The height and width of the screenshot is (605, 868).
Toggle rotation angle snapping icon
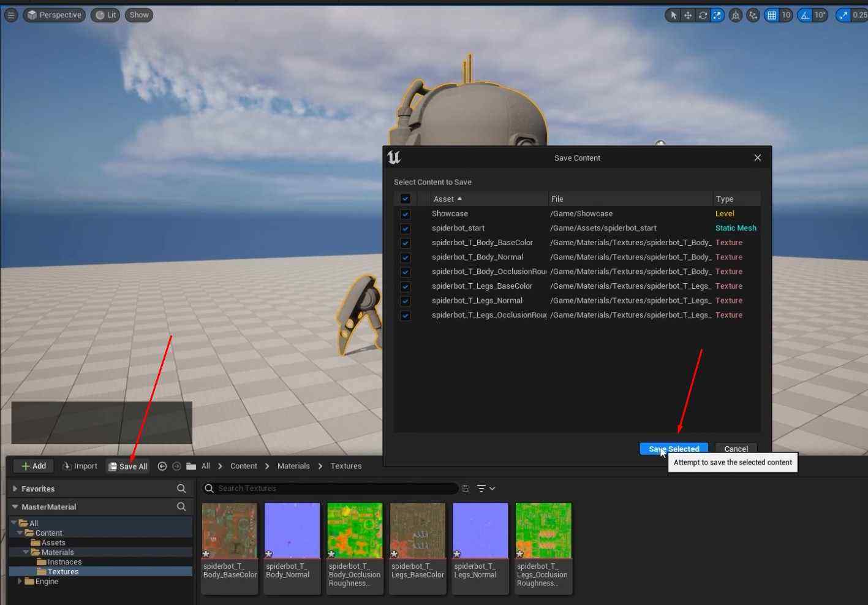pyautogui.click(x=805, y=15)
